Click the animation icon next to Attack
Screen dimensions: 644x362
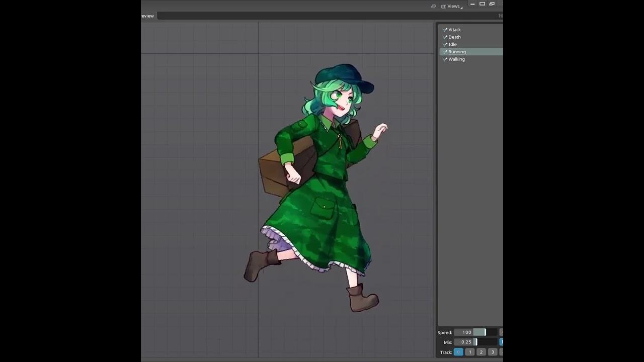pos(445,30)
